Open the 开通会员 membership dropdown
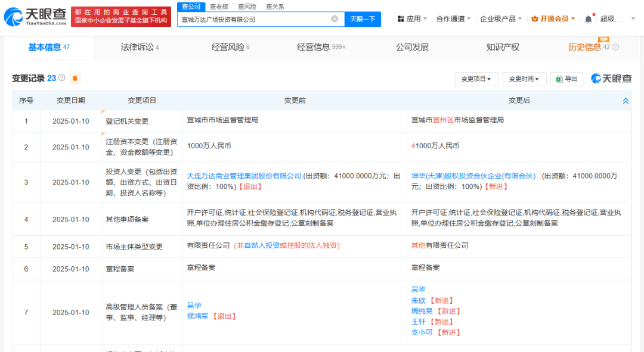 click(x=553, y=19)
